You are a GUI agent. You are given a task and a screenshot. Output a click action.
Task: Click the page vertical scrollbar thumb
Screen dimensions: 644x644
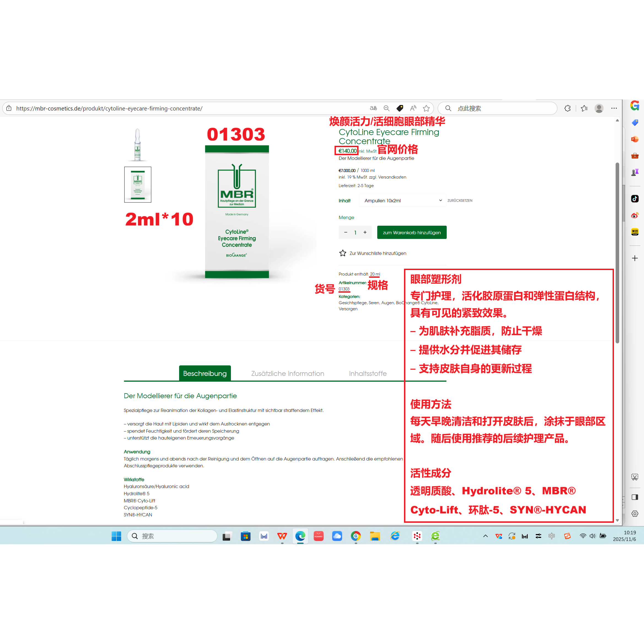[617, 253]
